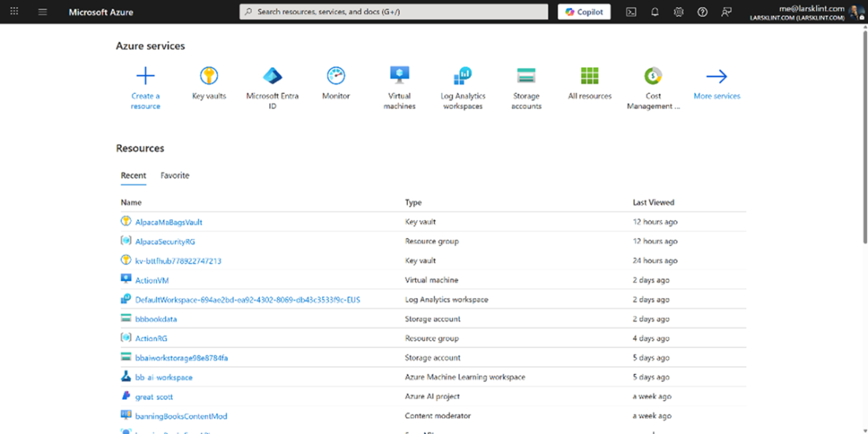This screenshot has height=434, width=868.
Task: Expand the portal hamburger menu
Action: click(43, 12)
